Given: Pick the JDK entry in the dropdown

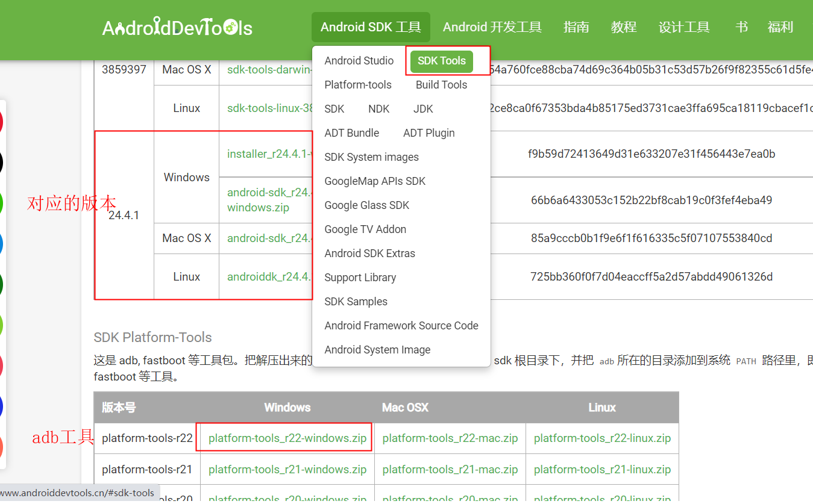Looking at the screenshot, I should point(423,109).
